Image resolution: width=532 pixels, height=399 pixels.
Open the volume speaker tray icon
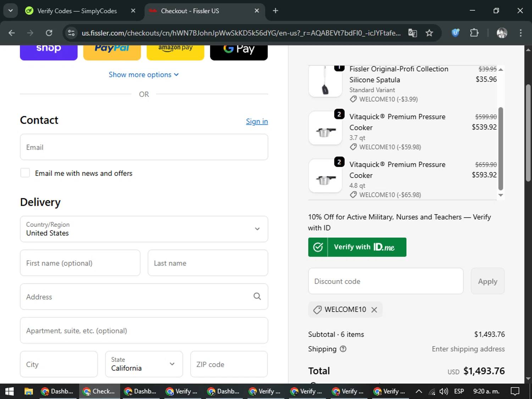click(444, 391)
